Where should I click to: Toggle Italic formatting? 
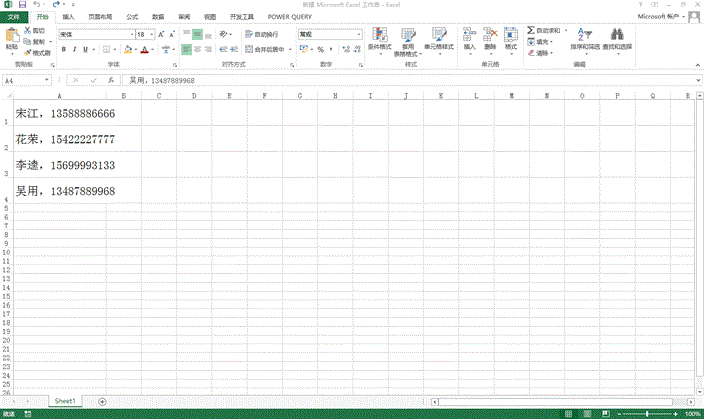click(x=75, y=49)
